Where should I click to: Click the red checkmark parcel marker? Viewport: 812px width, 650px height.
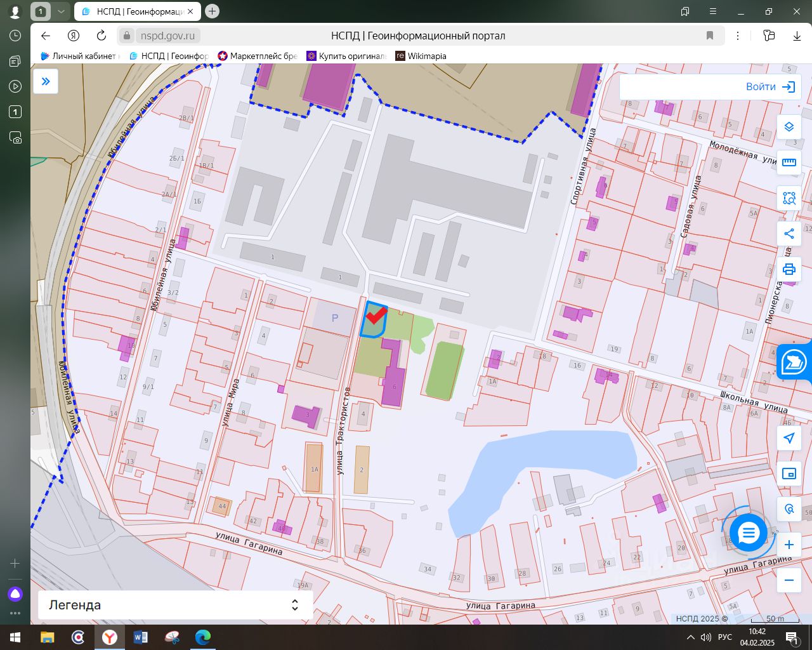click(376, 315)
